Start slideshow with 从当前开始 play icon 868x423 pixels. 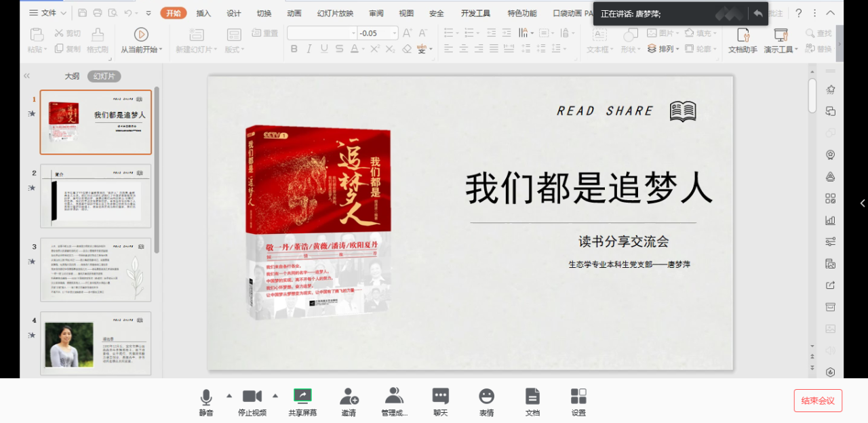pyautogui.click(x=141, y=35)
